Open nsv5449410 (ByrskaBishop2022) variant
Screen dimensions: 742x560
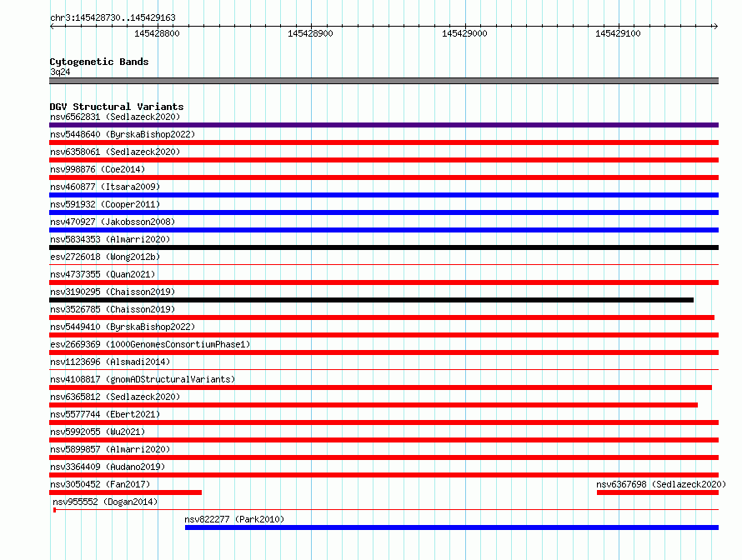click(x=123, y=327)
